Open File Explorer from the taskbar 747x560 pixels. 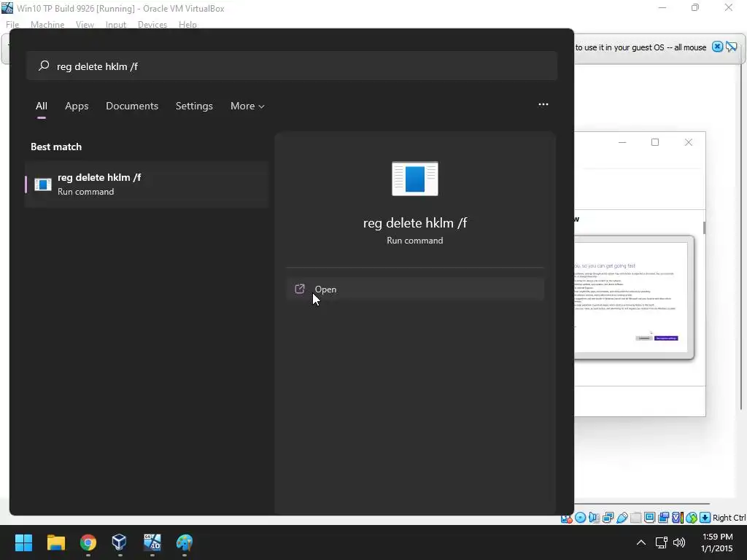55,542
